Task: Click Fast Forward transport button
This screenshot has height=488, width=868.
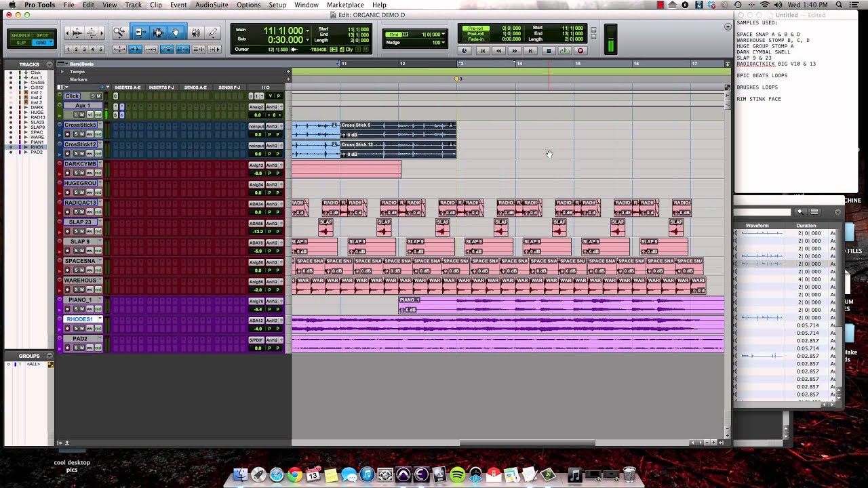Action: [515, 51]
